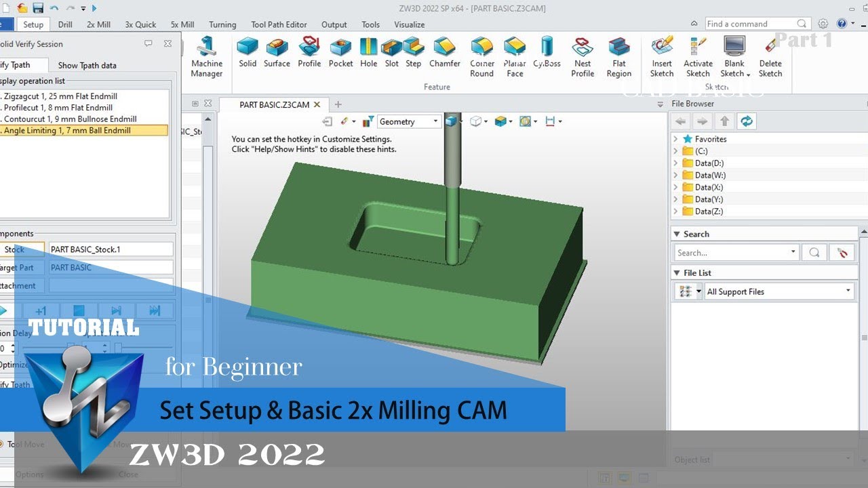Open the 2x Mill ribbon tab

click(x=99, y=24)
